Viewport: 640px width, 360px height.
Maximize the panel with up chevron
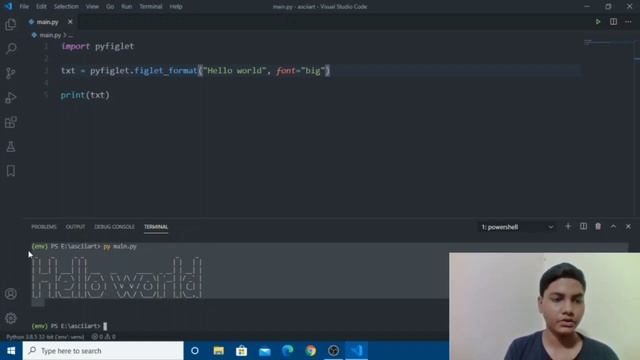point(613,227)
